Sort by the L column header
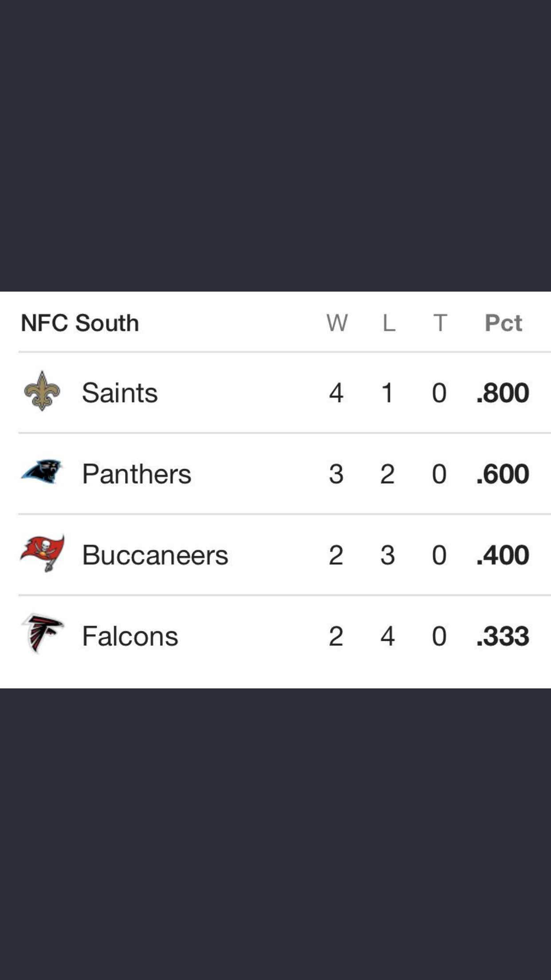Image resolution: width=551 pixels, height=980 pixels. [x=389, y=323]
